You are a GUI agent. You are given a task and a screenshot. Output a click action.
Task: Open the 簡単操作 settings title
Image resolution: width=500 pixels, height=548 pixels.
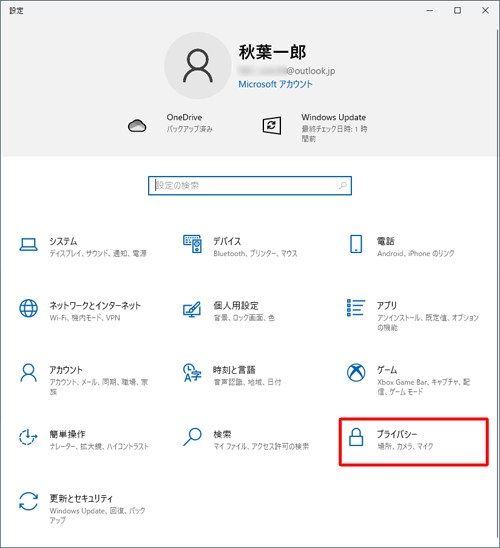click(67, 434)
